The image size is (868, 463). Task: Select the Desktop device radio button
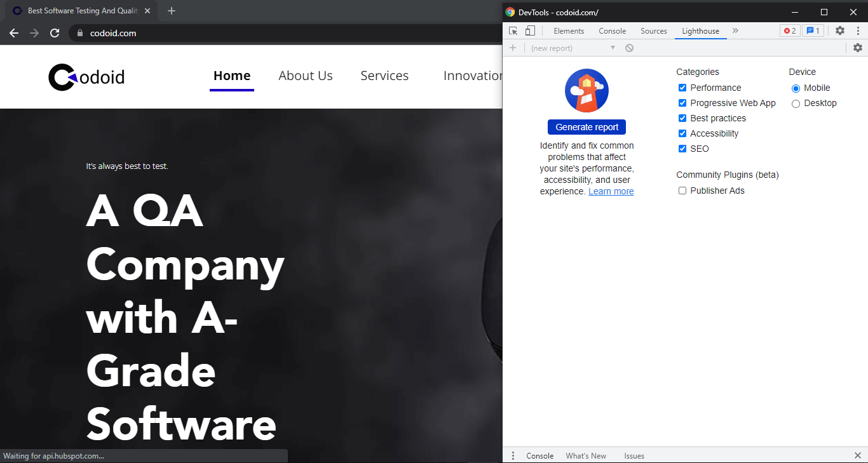coord(796,104)
